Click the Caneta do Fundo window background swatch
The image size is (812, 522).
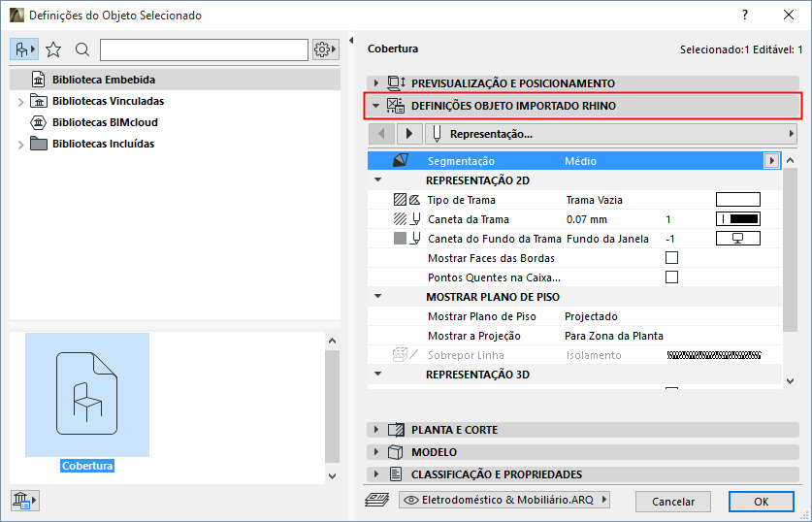tap(738, 239)
